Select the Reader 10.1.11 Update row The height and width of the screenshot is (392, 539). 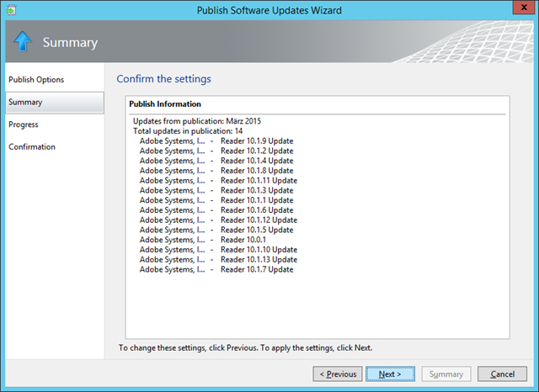218,181
